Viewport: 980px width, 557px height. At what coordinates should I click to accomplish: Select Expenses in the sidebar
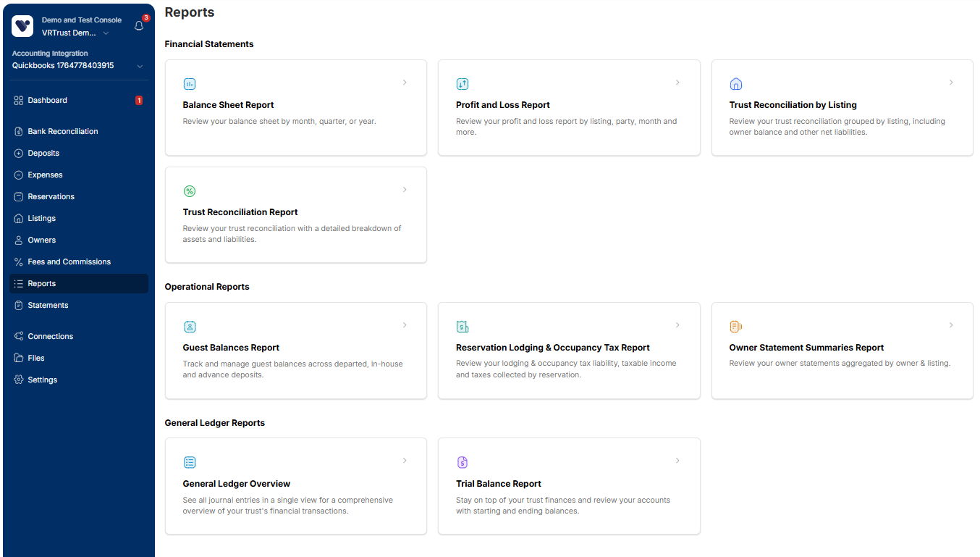click(79, 175)
